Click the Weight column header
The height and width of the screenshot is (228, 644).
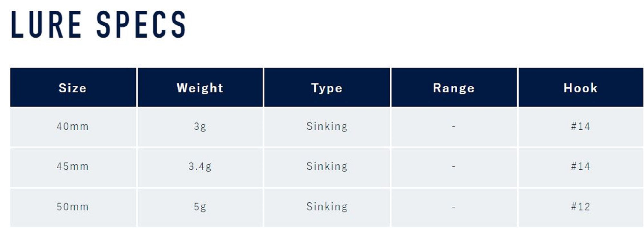(x=200, y=88)
